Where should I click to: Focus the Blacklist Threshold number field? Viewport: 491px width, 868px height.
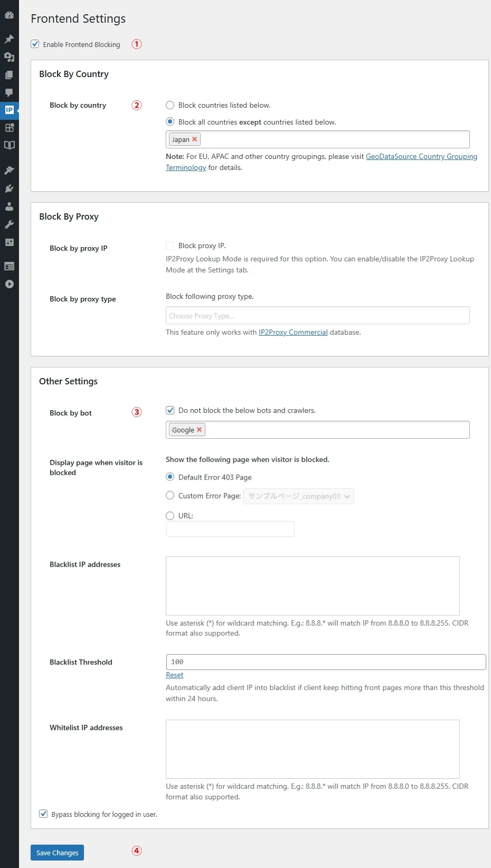[x=326, y=662]
